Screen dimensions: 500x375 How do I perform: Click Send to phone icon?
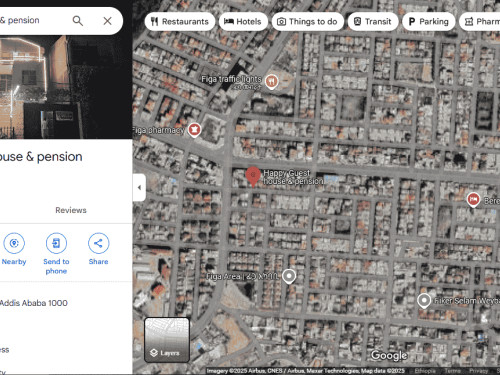pyautogui.click(x=56, y=243)
